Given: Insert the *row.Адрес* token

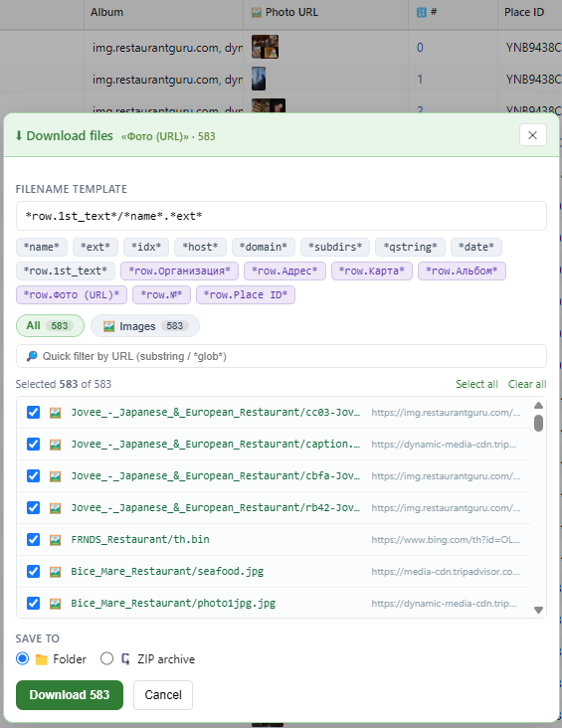Looking at the screenshot, I should [x=284, y=271].
